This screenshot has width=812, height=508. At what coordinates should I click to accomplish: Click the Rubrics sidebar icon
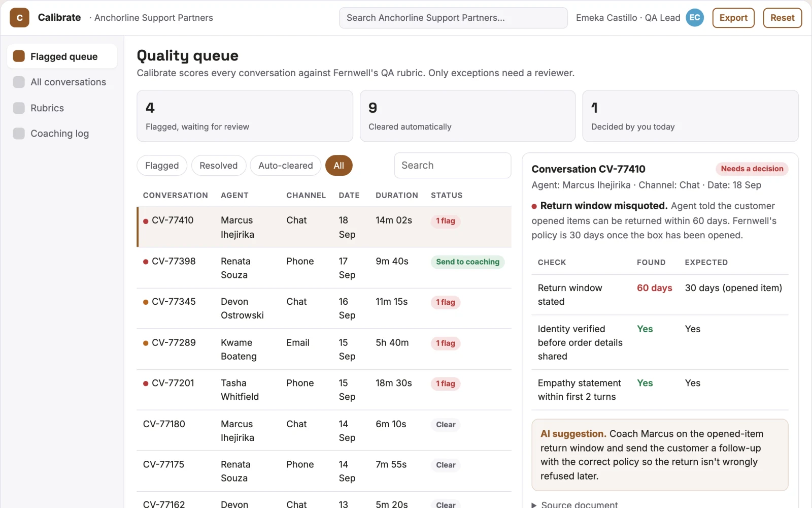tap(19, 108)
